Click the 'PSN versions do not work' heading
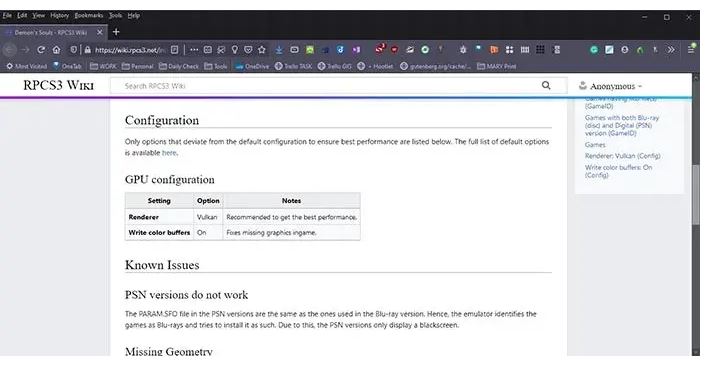711x374 pixels. [186, 295]
